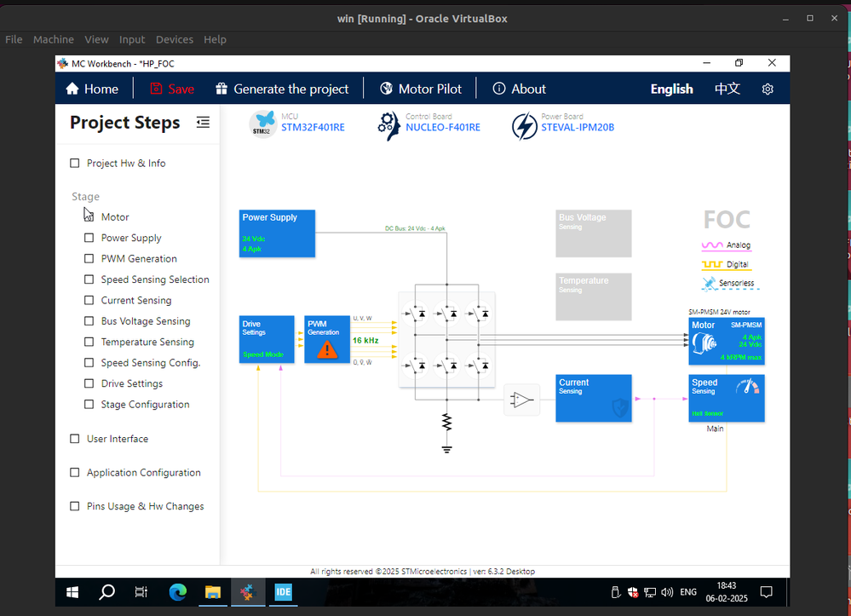
Task: Check the Power Supply step checkbox
Action: tap(89, 238)
